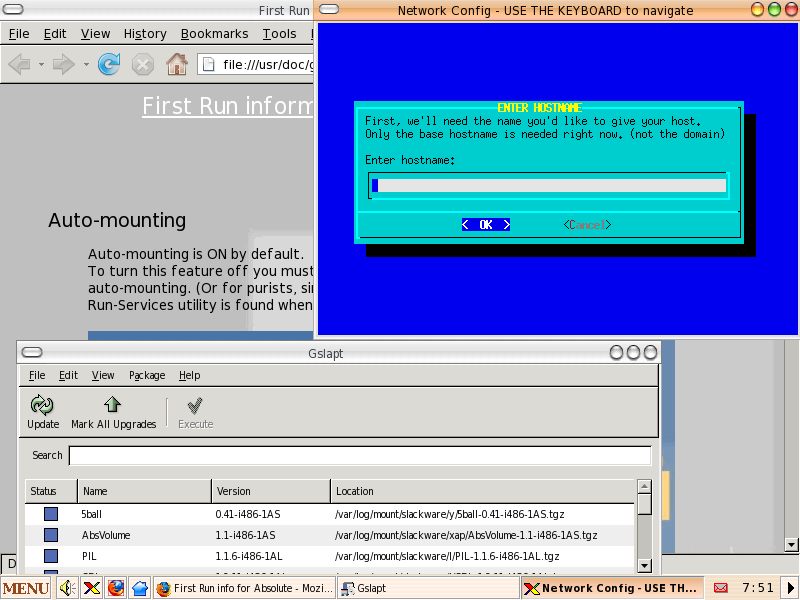
Task: Open Gslapt Package menu
Action: coord(147,375)
